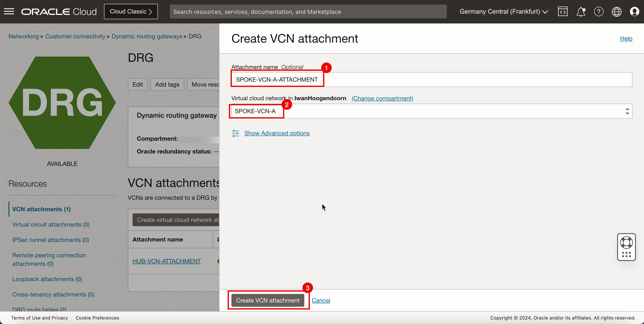
Task: Click the notification bell icon
Action: click(580, 12)
